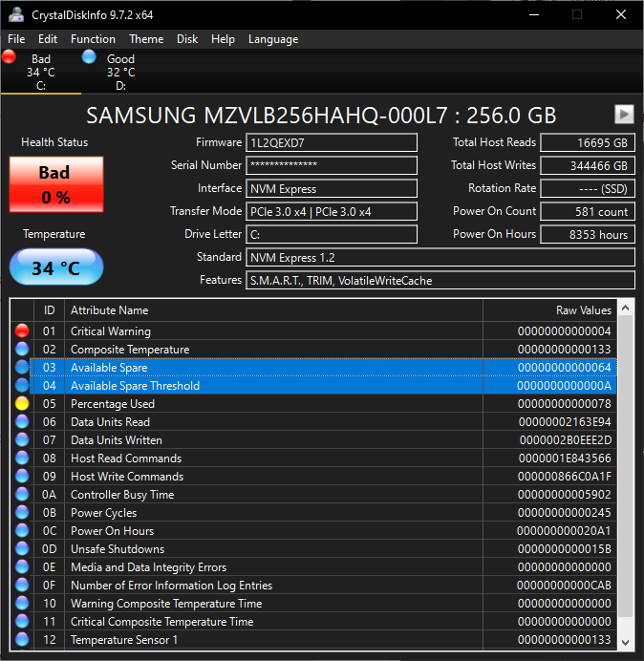This screenshot has height=661, width=644.
Task: Click the red Bad status icon for drive C:
Action: coord(10,57)
